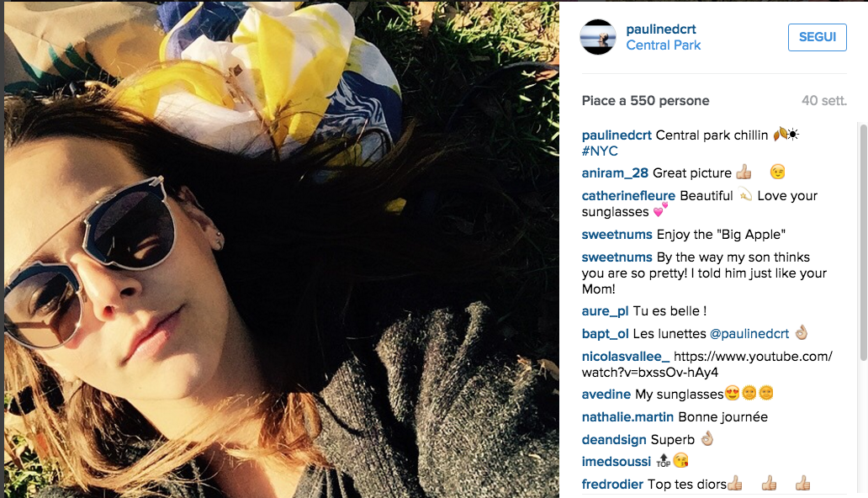
Task: Click the @paulinedcrt mention in bapt_ol comment
Action: (x=749, y=334)
